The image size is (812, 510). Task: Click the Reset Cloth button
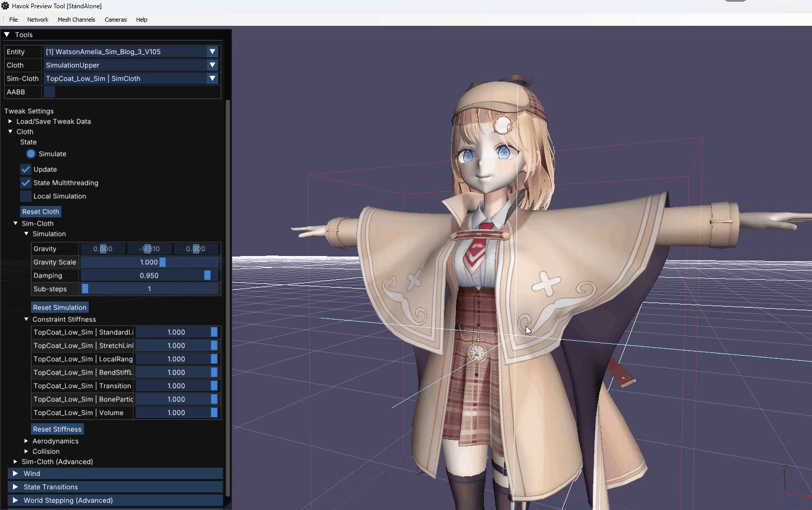[x=41, y=212]
